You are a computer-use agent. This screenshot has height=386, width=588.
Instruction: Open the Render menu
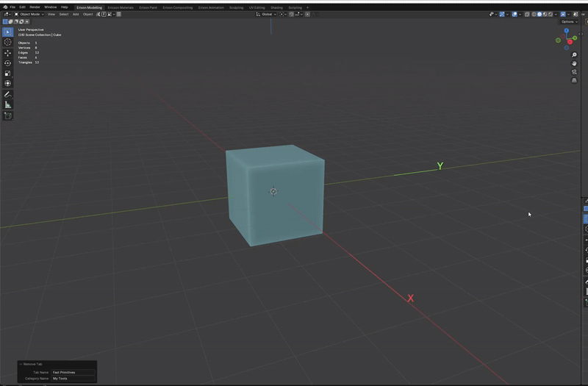point(35,7)
